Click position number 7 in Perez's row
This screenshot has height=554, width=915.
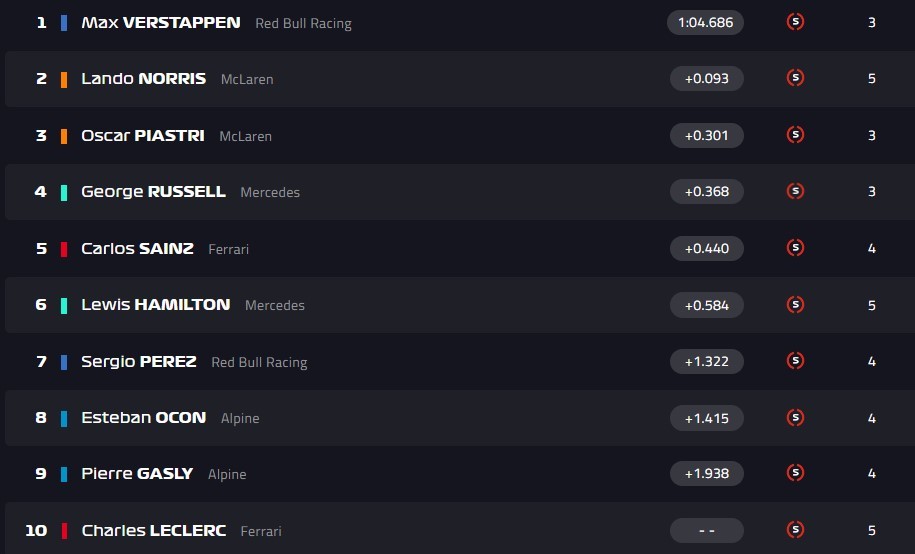pos(41,361)
